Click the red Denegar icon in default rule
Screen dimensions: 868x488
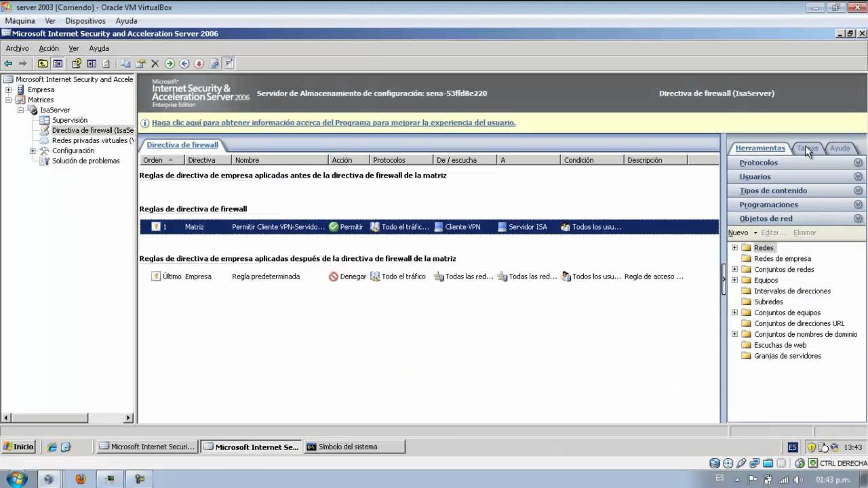(x=334, y=277)
